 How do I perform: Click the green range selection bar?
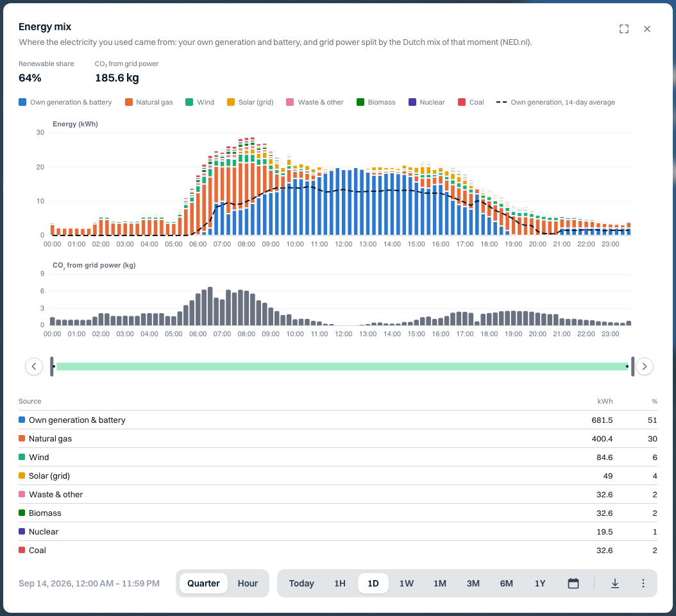coord(342,366)
